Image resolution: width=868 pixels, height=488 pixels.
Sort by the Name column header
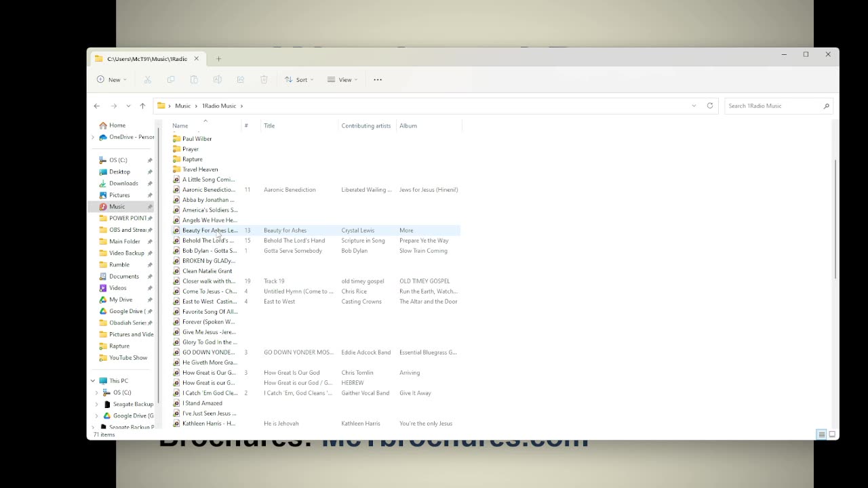click(206, 125)
